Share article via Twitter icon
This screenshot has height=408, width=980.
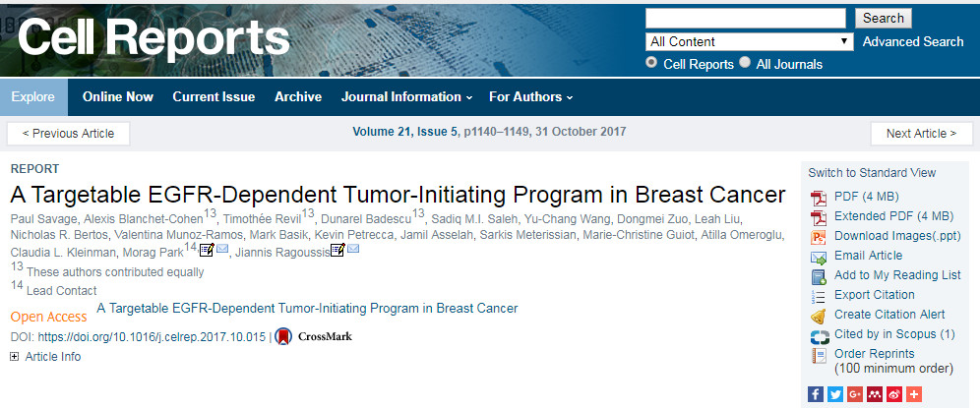click(x=835, y=394)
